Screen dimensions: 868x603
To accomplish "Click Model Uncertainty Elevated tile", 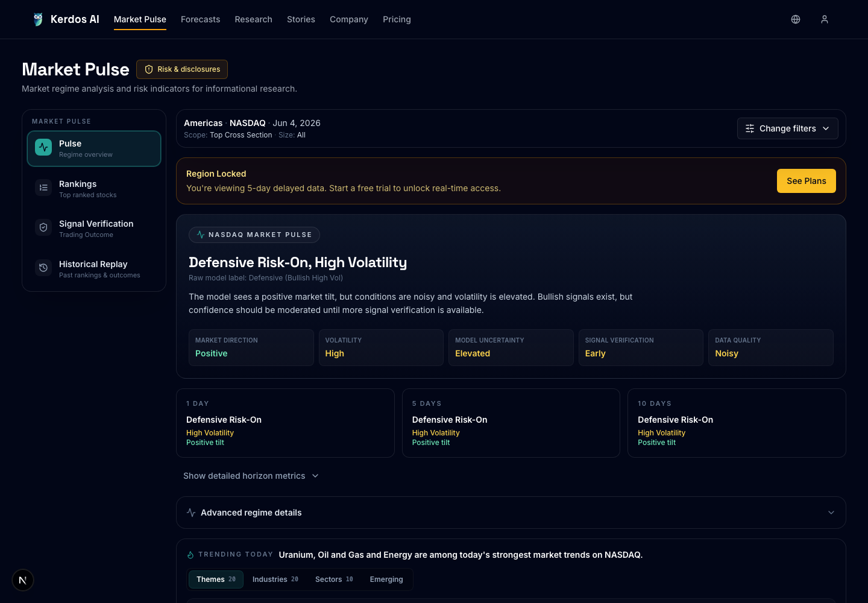I will click(511, 347).
